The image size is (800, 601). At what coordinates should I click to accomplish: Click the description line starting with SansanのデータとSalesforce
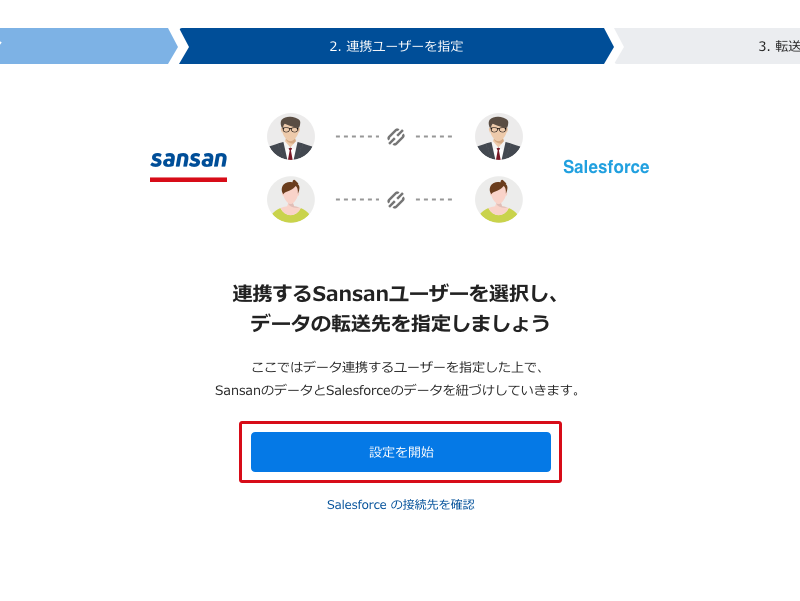pyautogui.click(x=397, y=390)
